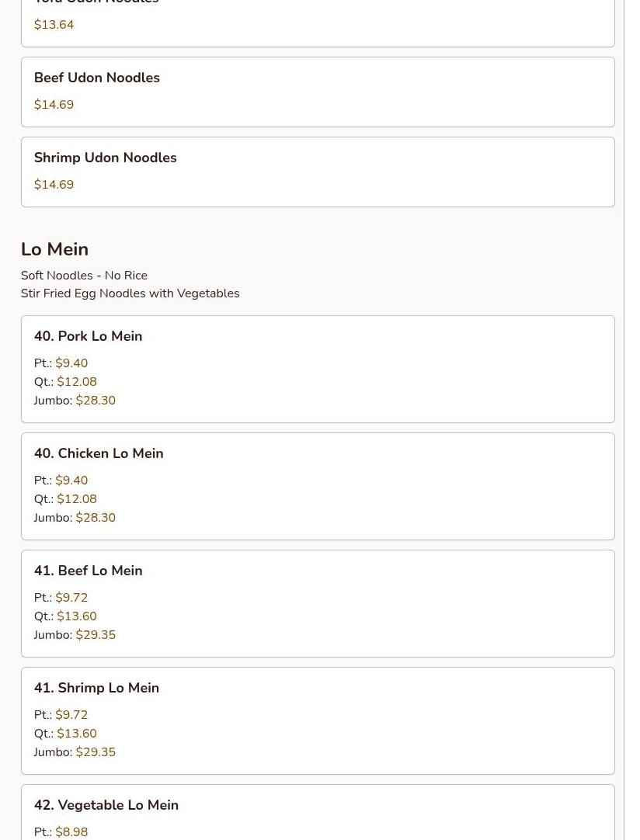Select Shrimp Udon Noodles menu card

pyautogui.click(x=318, y=172)
